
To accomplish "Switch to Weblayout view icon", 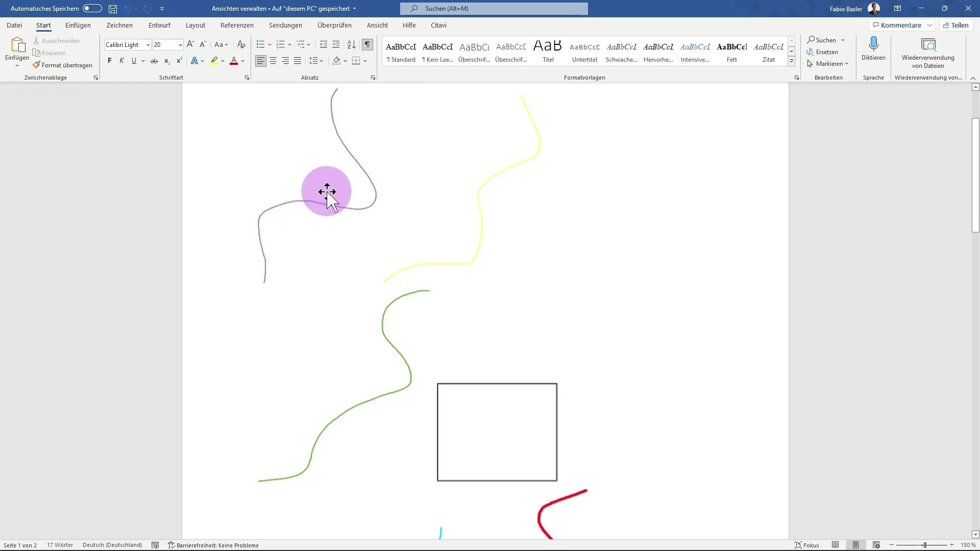I will pyautogui.click(x=876, y=545).
